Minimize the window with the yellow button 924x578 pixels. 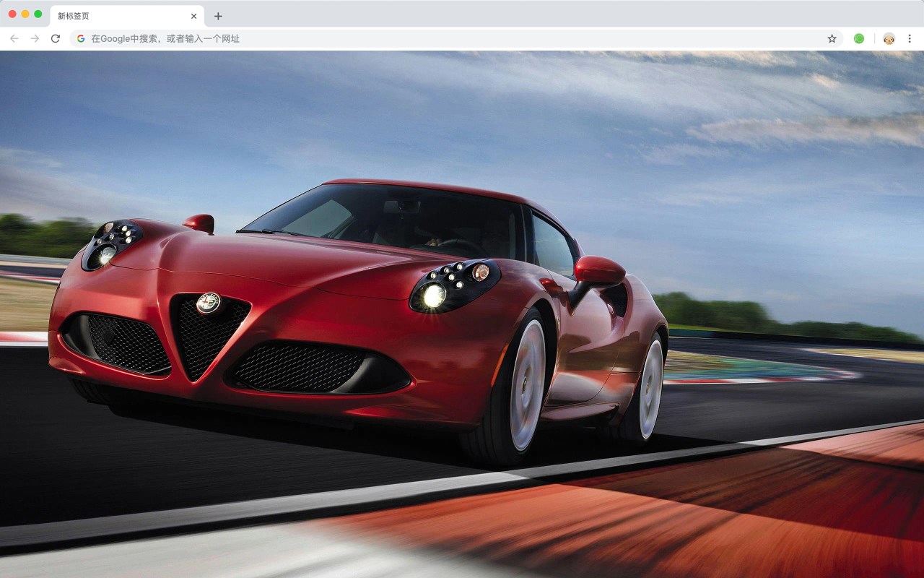(x=25, y=14)
